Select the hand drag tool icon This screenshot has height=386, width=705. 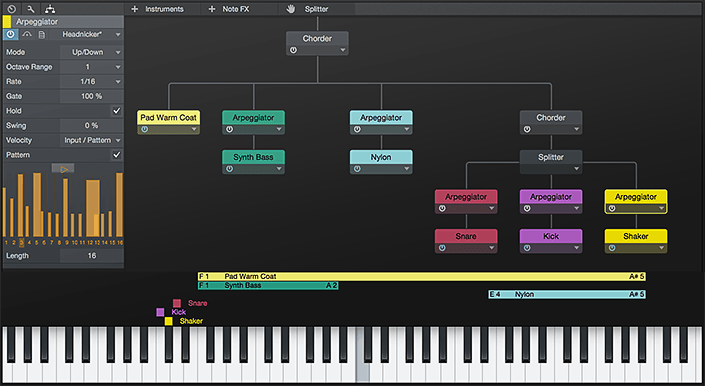click(x=291, y=9)
